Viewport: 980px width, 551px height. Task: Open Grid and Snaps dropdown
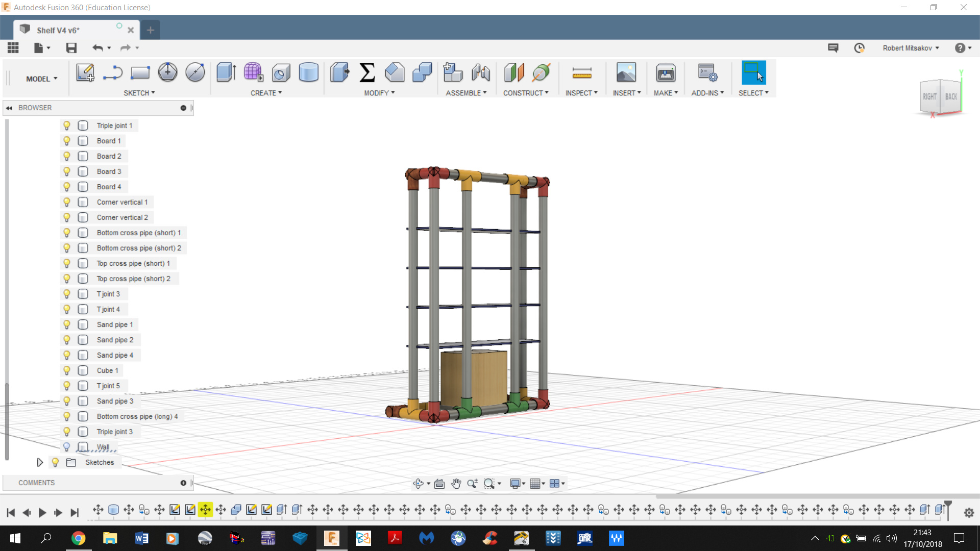537,484
